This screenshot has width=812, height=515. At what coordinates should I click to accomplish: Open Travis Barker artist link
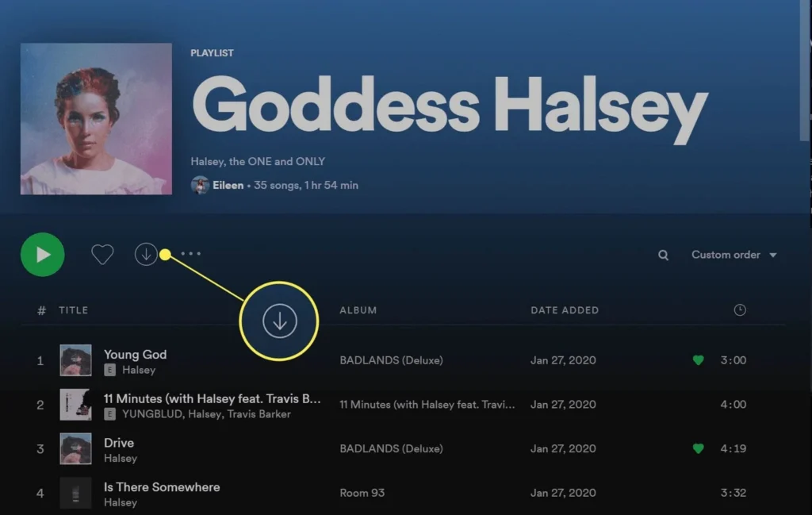(259, 414)
